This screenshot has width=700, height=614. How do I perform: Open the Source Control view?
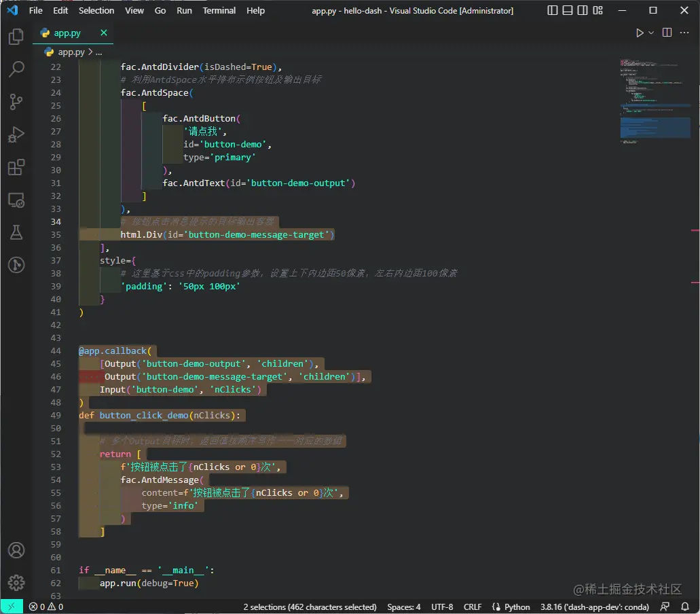click(16, 101)
